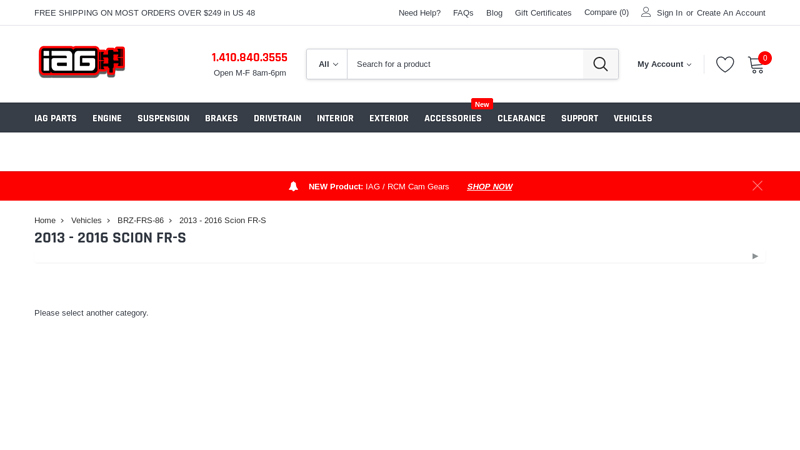
Task: Click the small arrow right of page heading
Action: [x=755, y=256]
